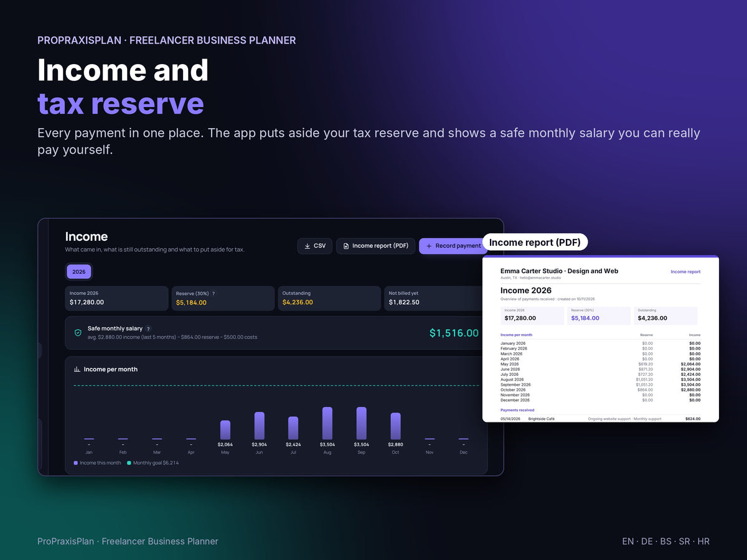Image resolution: width=747 pixels, height=560 pixels.
Task: Click the dashboard Outstanding amount $4,236.00
Action: coord(298,302)
